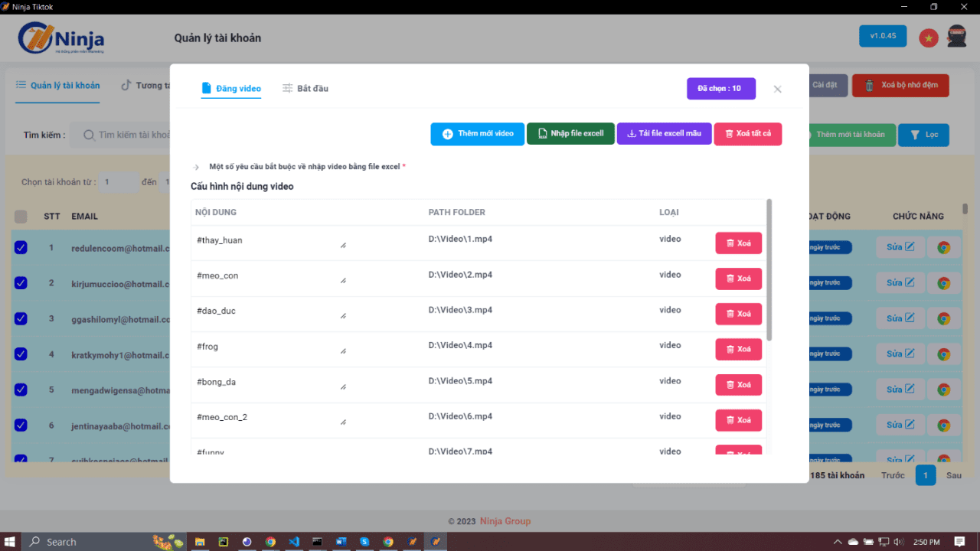The height and width of the screenshot is (551, 980).
Task: Click Thêm mới video button
Action: tap(477, 134)
